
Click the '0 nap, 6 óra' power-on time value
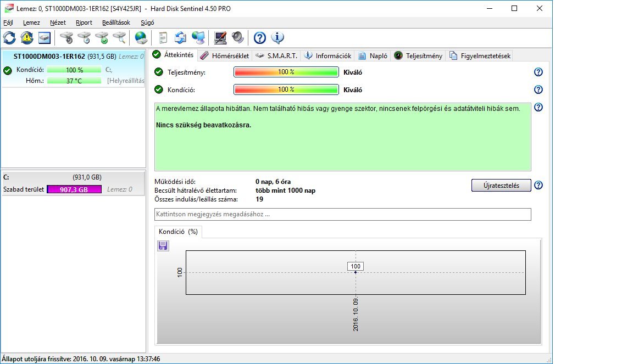[273, 182]
